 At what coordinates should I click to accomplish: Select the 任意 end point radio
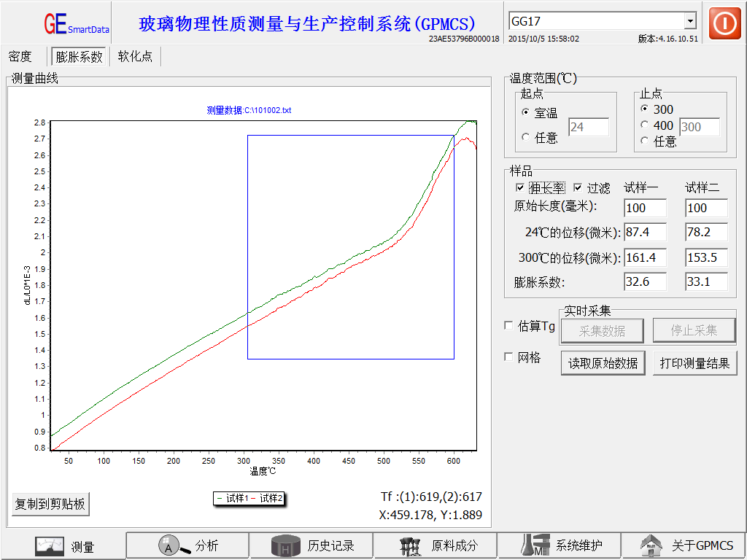pos(645,141)
